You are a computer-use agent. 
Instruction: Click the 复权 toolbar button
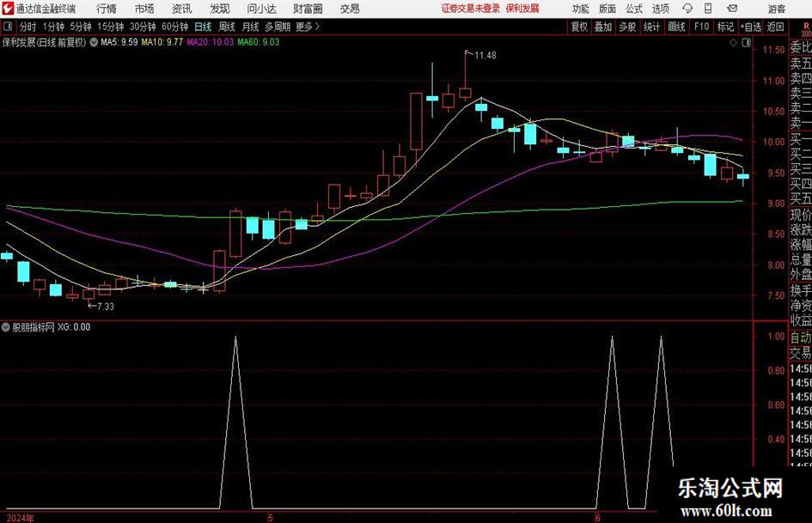point(579,27)
